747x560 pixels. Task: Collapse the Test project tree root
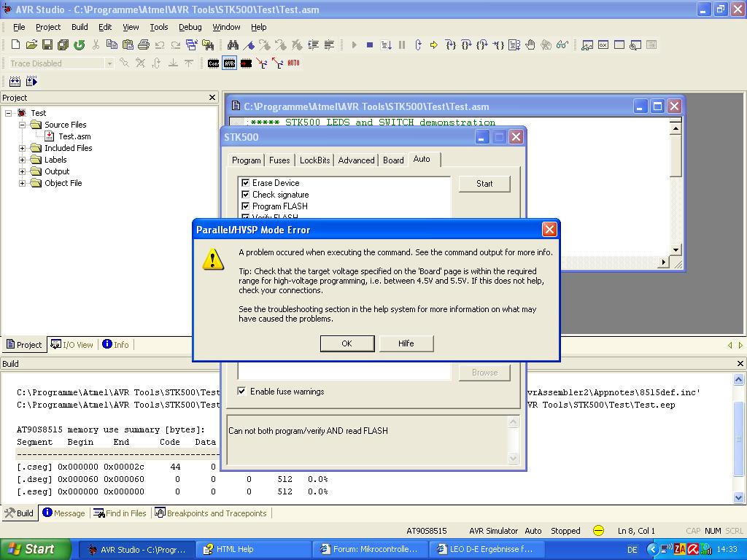click(9, 113)
